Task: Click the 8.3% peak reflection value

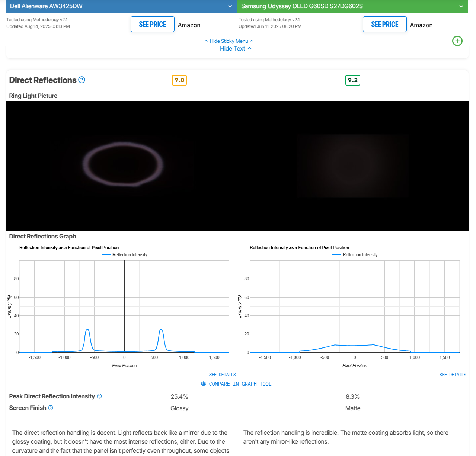Action: click(x=353, y=396)
